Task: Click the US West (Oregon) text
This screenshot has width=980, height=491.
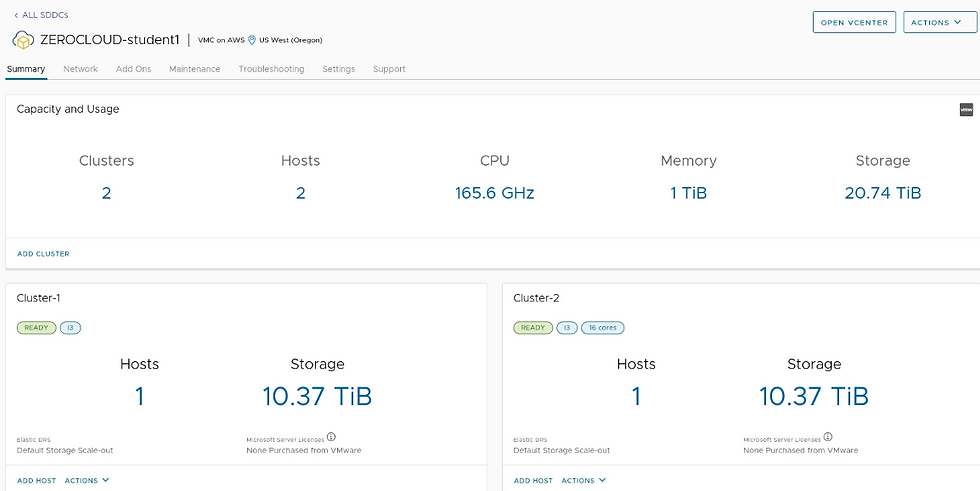Action: point(291,40)
